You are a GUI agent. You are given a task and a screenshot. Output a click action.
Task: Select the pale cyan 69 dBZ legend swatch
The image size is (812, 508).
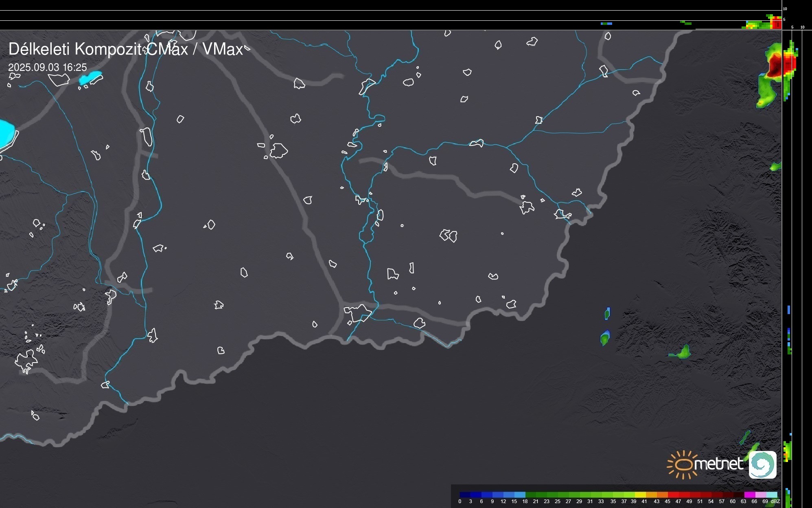tap(771, 495)
